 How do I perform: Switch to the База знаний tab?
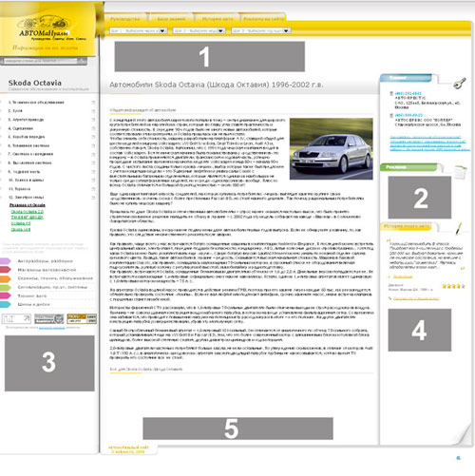pos(171,19)
